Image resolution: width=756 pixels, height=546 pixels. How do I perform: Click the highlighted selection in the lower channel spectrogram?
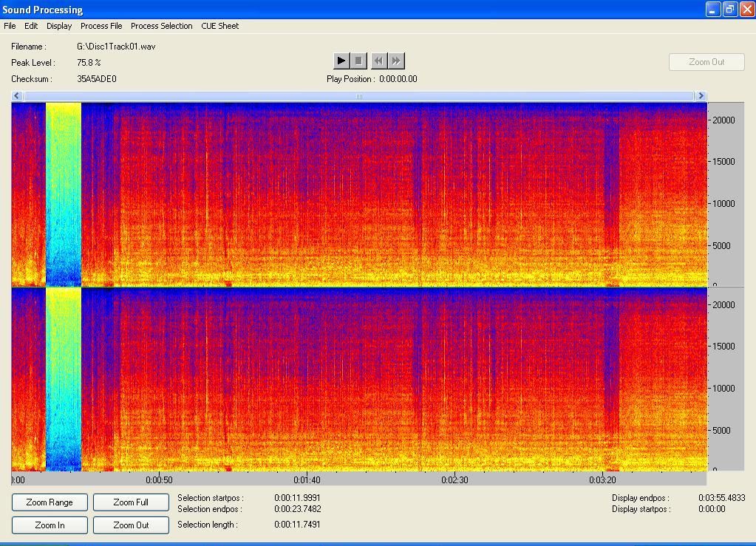tap(64, 380)
